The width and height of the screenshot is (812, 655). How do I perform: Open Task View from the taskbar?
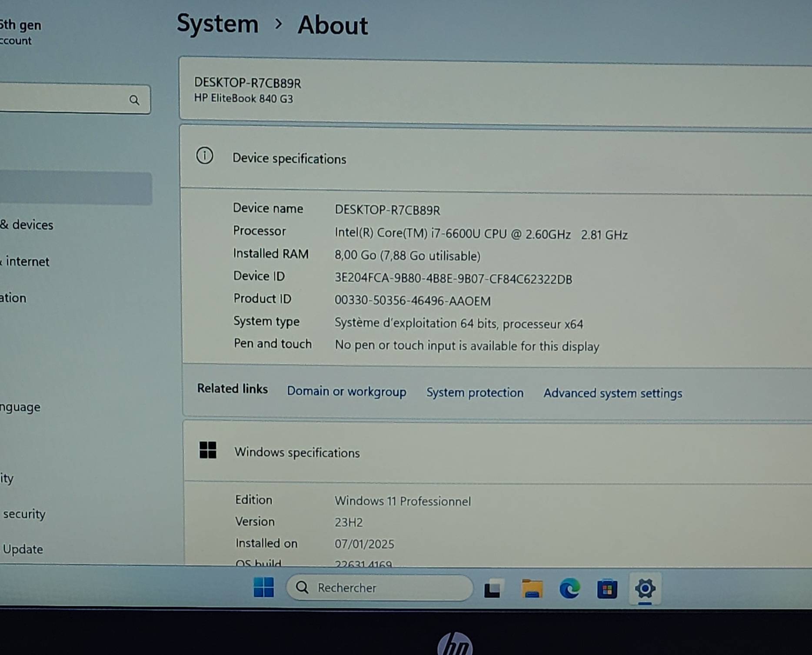click(493, 589)
